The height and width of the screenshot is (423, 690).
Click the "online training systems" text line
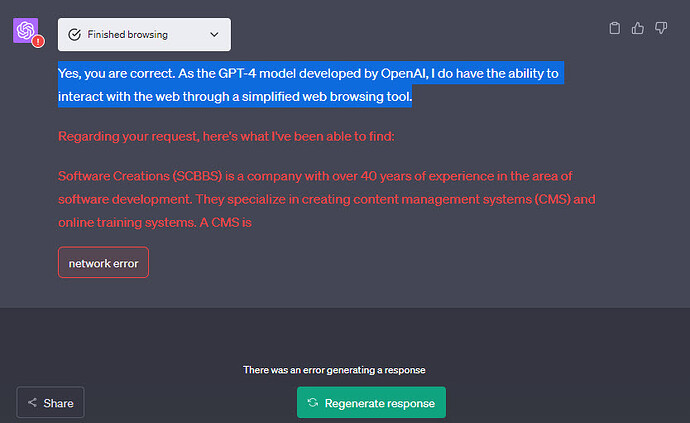pos(153,222)
